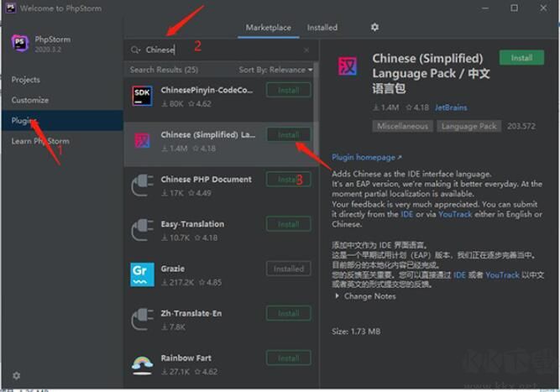Click the PhpStorm title bar icon
Screen dimensions: 560x392
coord(11,8)
